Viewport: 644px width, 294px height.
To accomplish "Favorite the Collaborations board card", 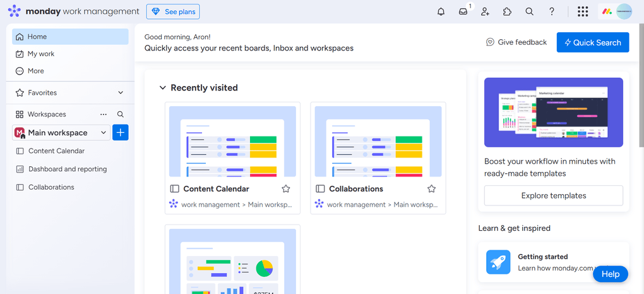I will pyautogui.click(x=431, y=188).
